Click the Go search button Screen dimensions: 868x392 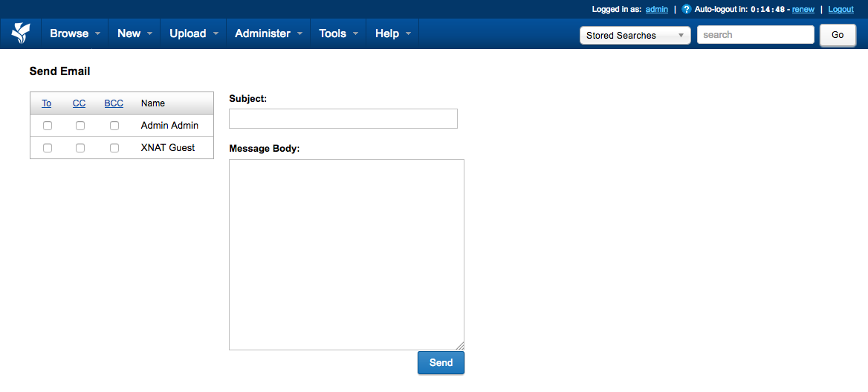pyautogui.click(x=838, y=35)
